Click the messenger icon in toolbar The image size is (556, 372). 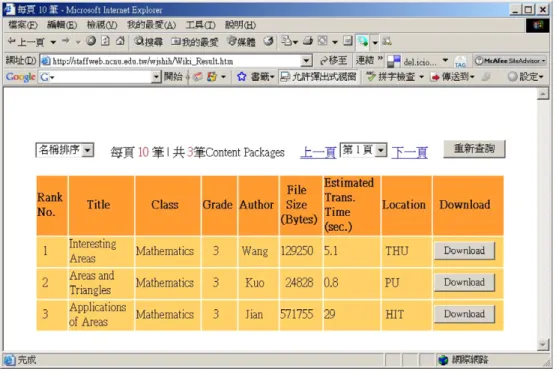coord(363,42)
